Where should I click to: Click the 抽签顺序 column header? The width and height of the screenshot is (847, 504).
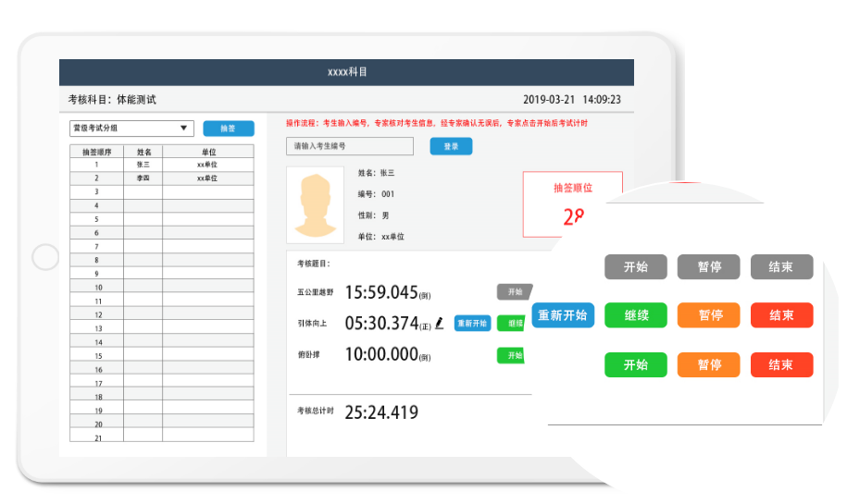click(97, 152)
